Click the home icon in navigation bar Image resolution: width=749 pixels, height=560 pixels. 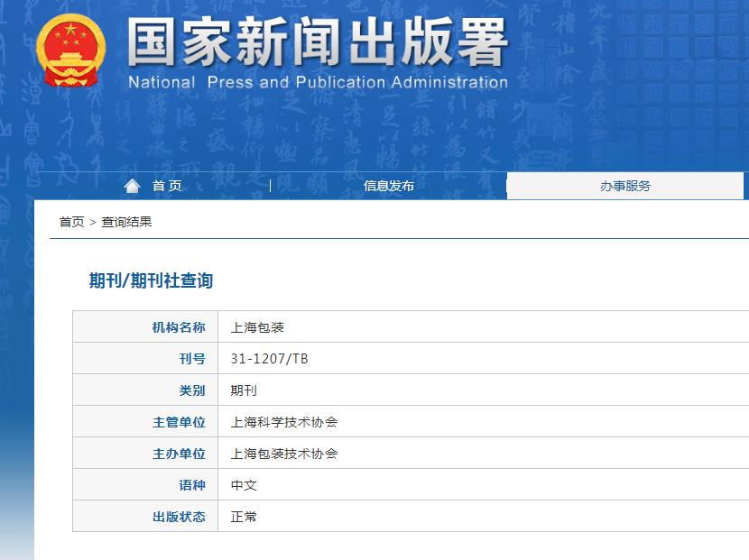coord(133,185)
